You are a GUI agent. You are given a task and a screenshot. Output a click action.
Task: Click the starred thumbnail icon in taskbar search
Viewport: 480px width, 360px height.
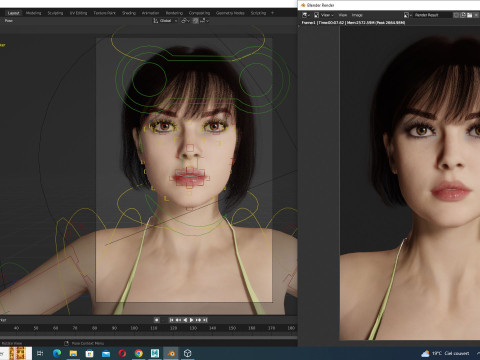17,353
